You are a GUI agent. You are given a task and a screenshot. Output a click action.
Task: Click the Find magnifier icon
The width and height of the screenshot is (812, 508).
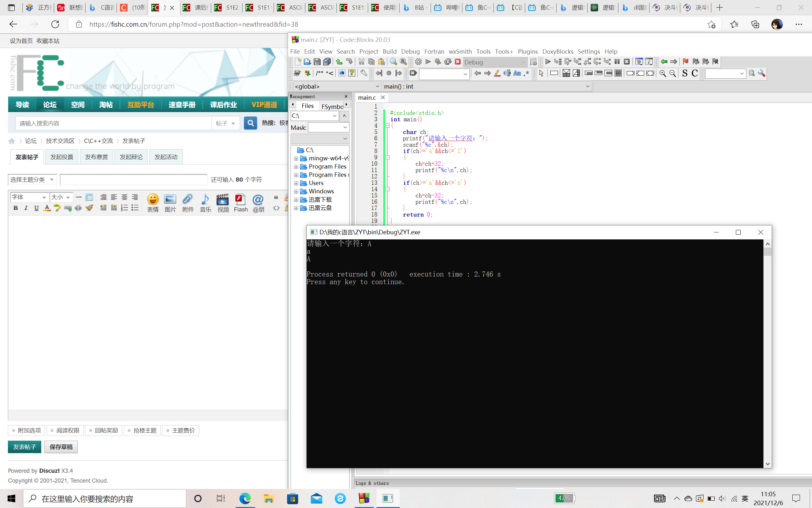(x=393, y=62)
